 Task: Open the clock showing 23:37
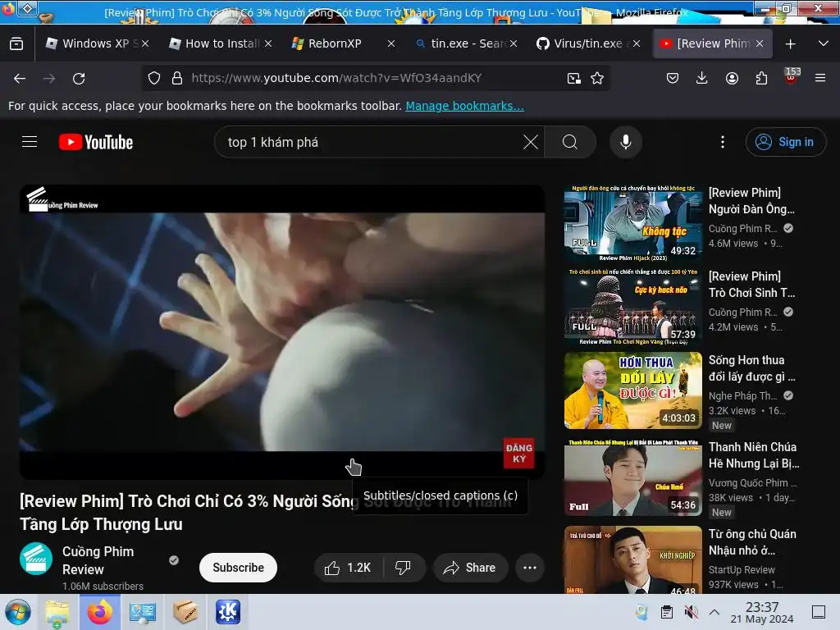coord(762,612)
